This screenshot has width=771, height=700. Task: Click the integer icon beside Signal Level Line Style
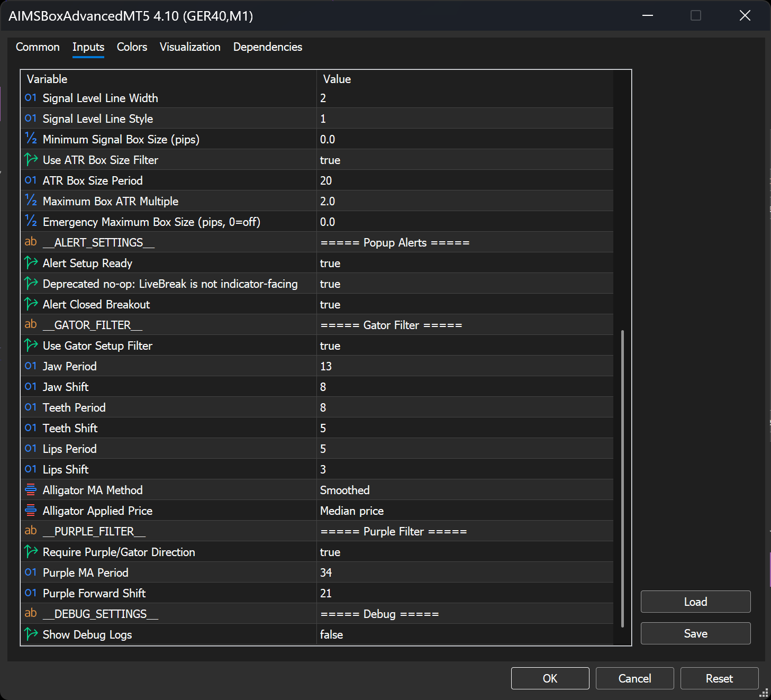31,119
